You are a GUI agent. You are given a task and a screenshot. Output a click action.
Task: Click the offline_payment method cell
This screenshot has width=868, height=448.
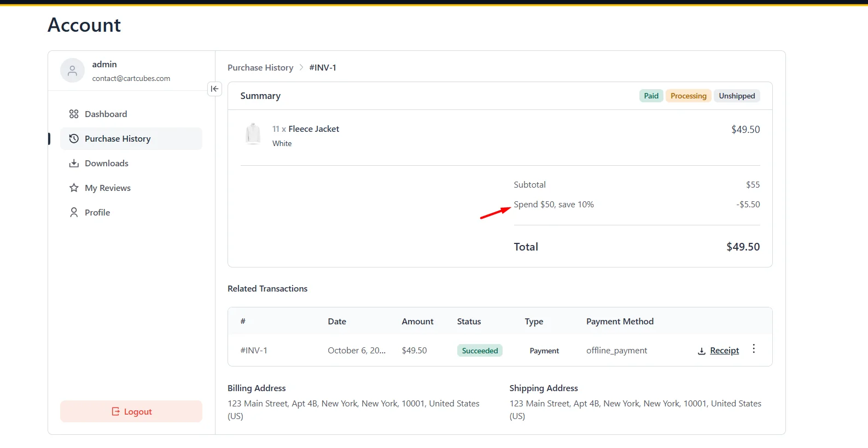tap(616, 351)
